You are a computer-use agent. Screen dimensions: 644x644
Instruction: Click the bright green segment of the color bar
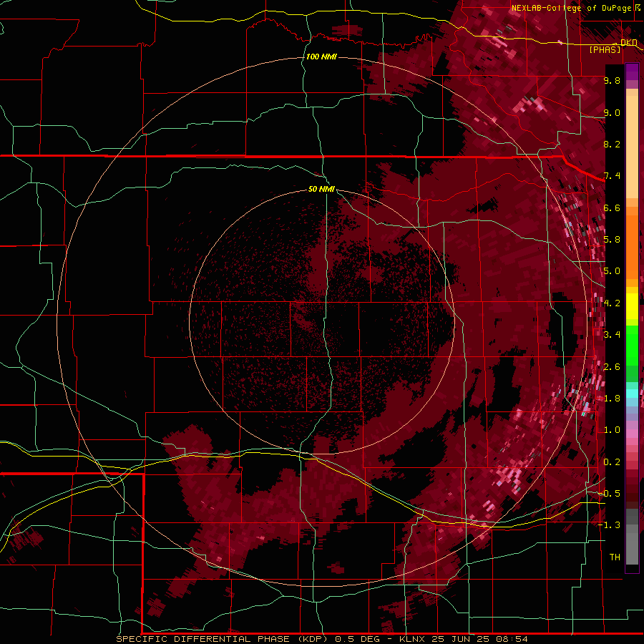coord(632,347)
